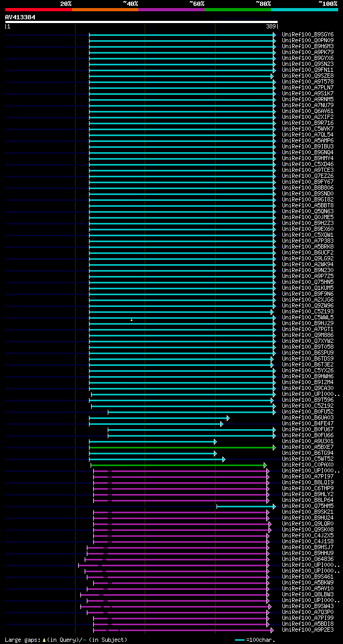Select the UniRef100_B0FU67 label
Viewport: 343px width, 644px height.
coord(308,429)
